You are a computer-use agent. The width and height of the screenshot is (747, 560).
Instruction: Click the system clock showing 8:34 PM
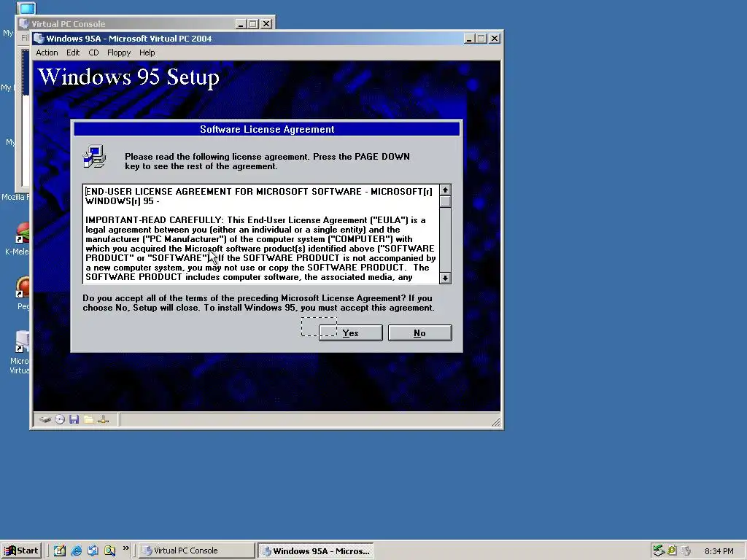click(719, 551)
